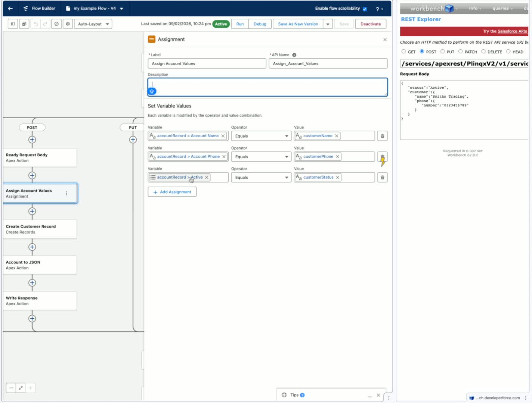This screenshot has width=532, height=403.
Task: Delete the Account Name assignment row
Action: pyautogui.click(x=383, y=136)
